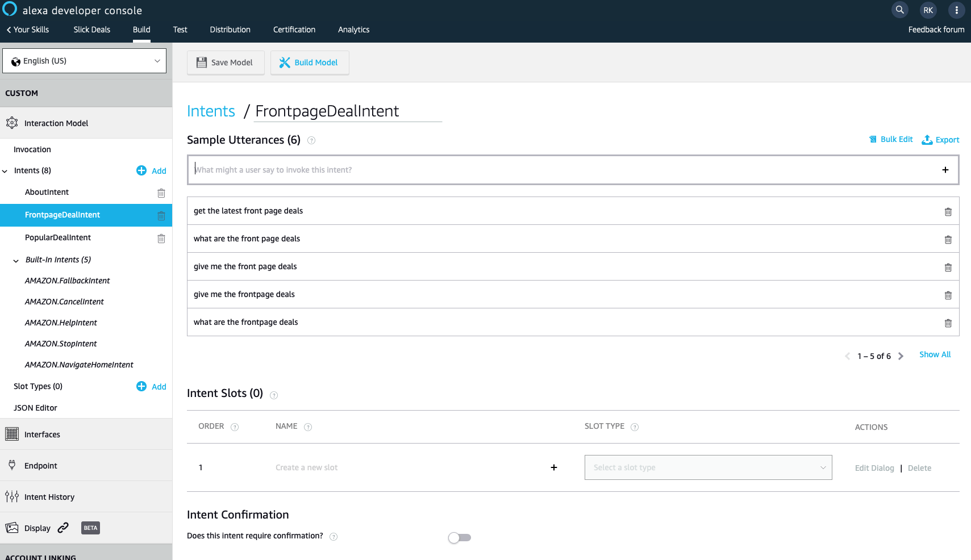
Task: Click the plus icon to create new slot
Action: 554,467
